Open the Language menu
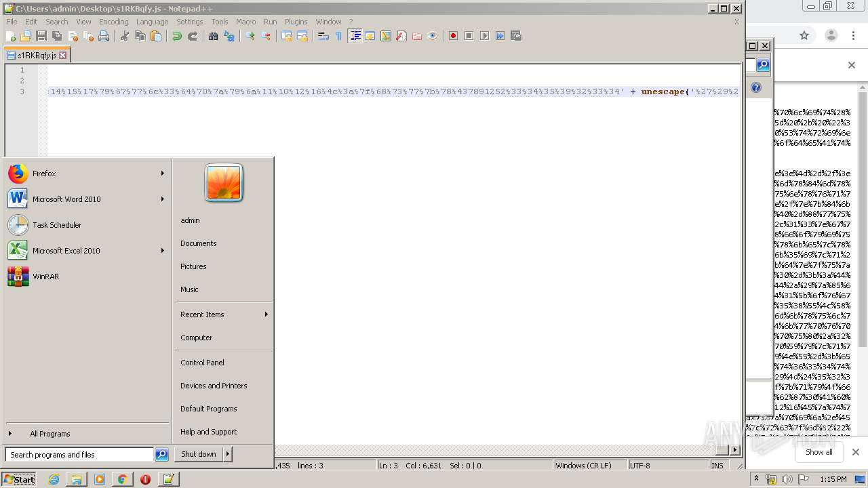The image size is (868, 488). point(152,22)
